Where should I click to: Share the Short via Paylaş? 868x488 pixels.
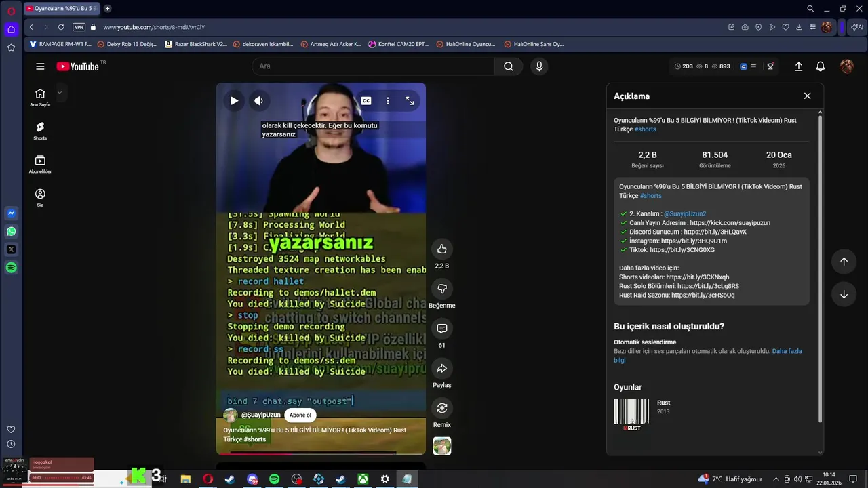[x=442, y=369]
